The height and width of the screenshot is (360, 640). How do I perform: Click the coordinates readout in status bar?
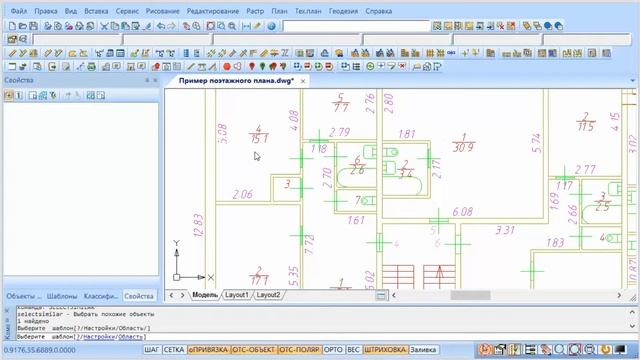click(x=39, y=350)
